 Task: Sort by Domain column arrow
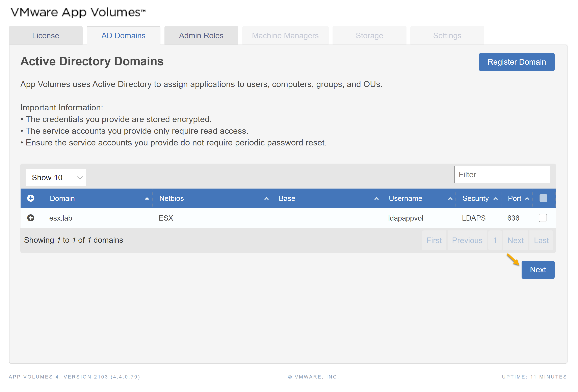click(x=147, y=199)
